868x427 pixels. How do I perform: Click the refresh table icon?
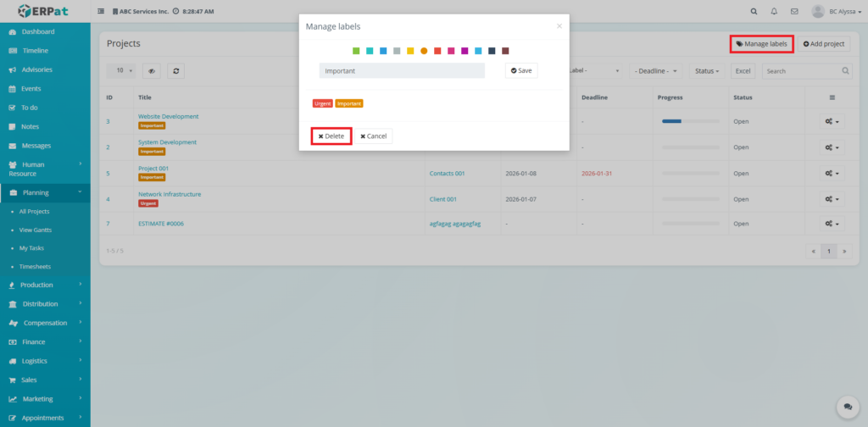[175, 71]
